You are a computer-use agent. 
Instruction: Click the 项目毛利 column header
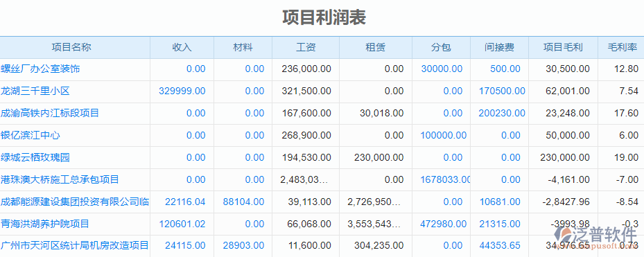pyautogui.click(x=563, y=48)
